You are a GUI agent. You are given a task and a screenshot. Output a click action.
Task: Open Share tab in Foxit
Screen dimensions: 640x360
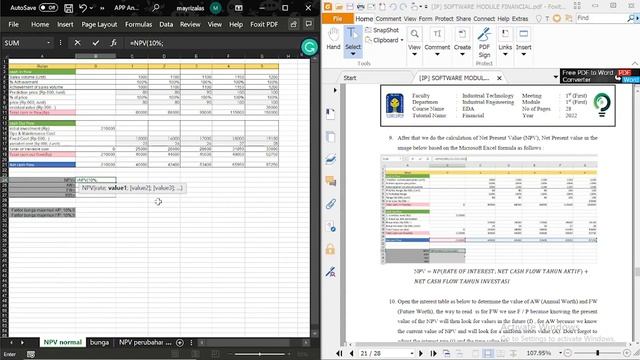pyautogui.click(x=463, y=19)
